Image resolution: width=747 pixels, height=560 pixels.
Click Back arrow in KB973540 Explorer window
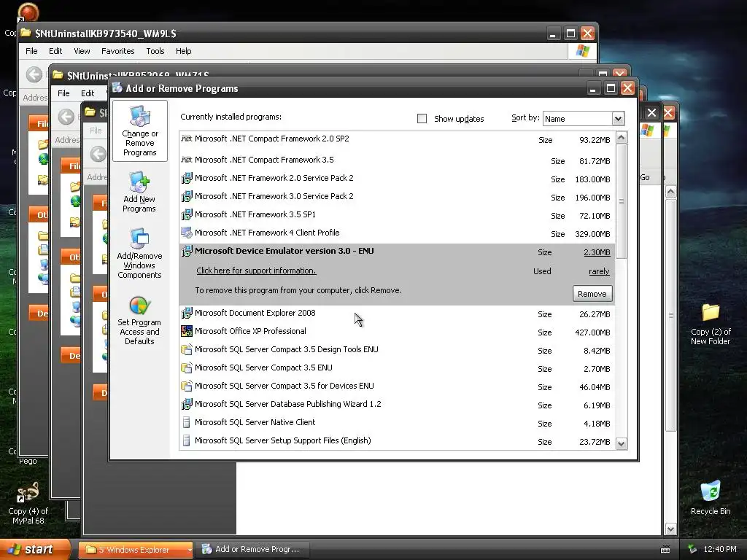(34, 74)
